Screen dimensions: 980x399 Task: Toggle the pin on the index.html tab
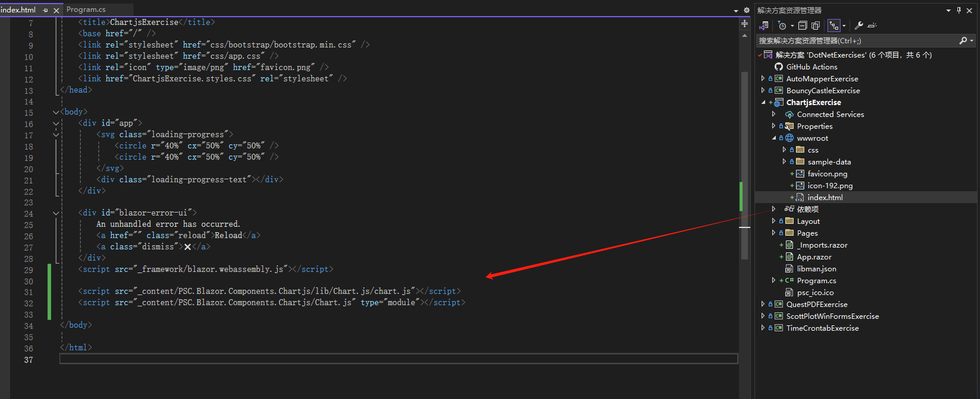pos(46,10)
